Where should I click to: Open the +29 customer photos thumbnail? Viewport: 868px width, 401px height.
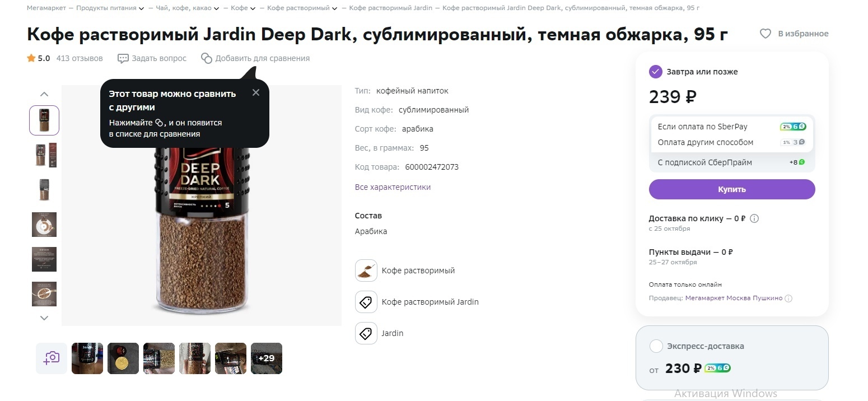coord(267,358)
